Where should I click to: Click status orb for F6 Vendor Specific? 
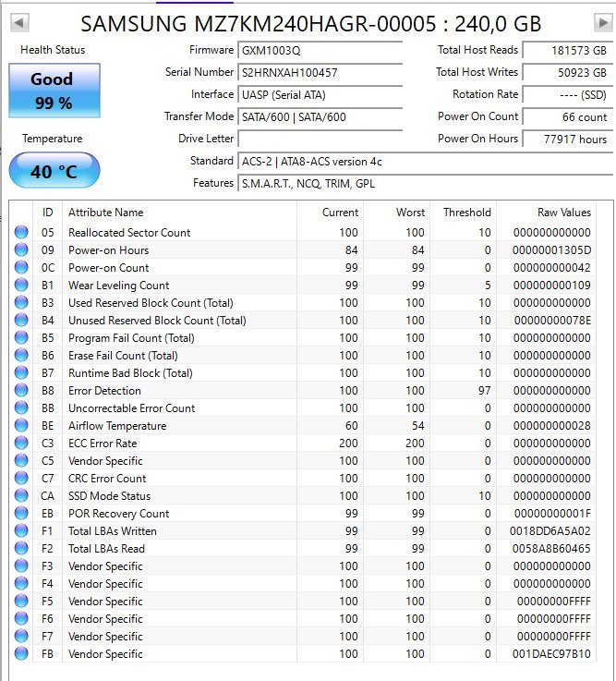pyautogui.click(x=21, y=618)
